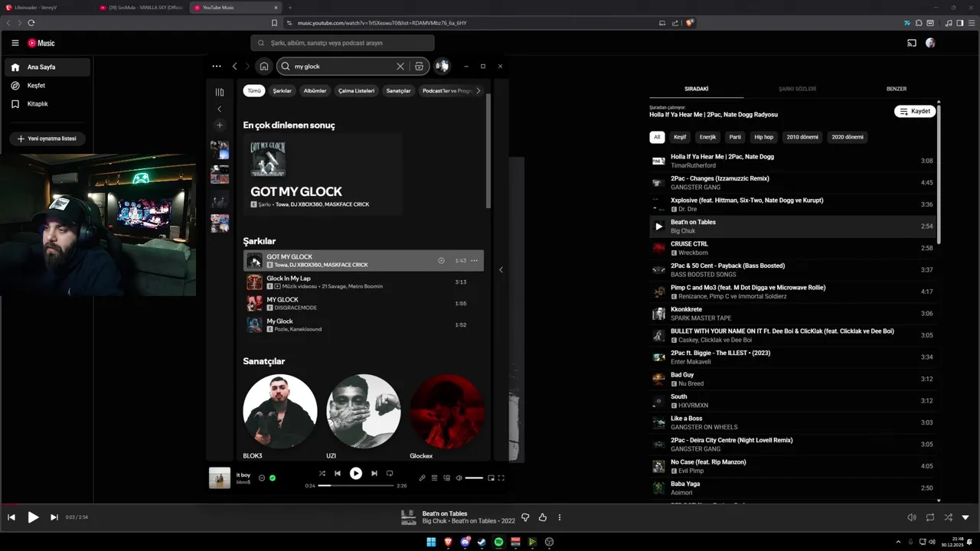Collapse YouTube Music player page arrow

click(x=965, y=518)
